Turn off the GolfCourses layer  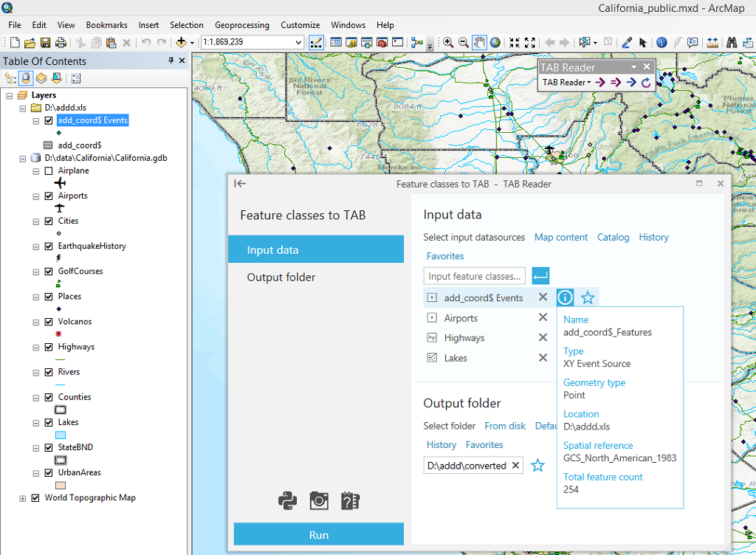coord(49,272)
